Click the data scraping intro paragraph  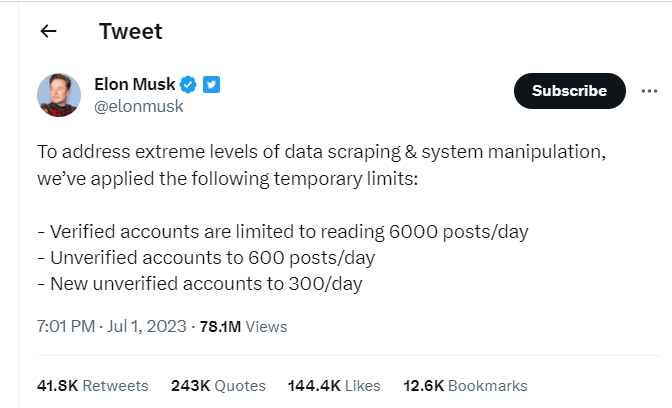[321, 165]
